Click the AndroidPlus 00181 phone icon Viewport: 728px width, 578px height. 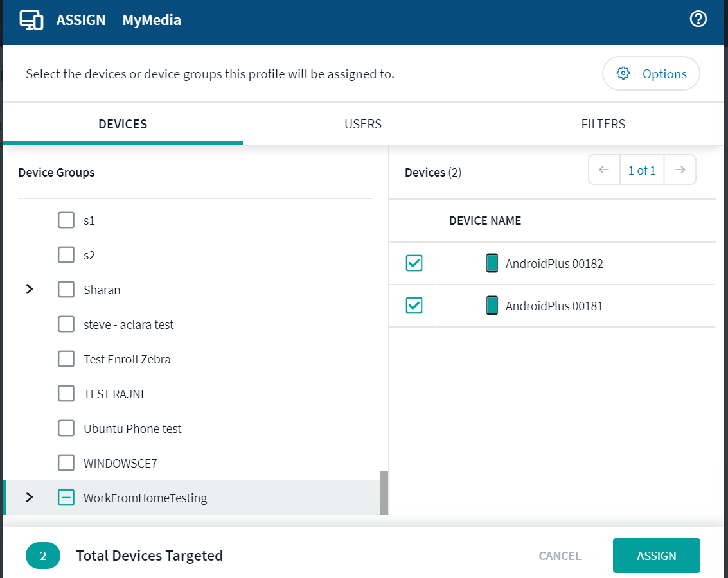pyautogui.click(x=492, y=306)
